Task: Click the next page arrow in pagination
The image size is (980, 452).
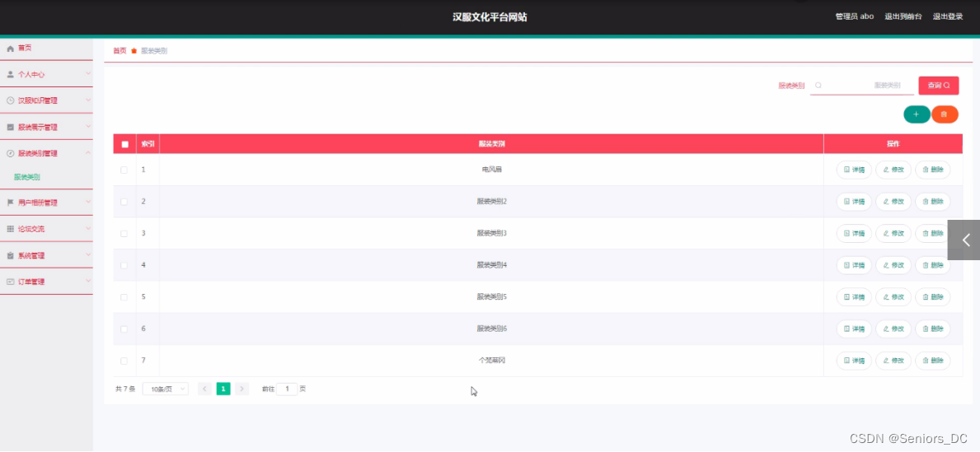Action: (241, 389)
